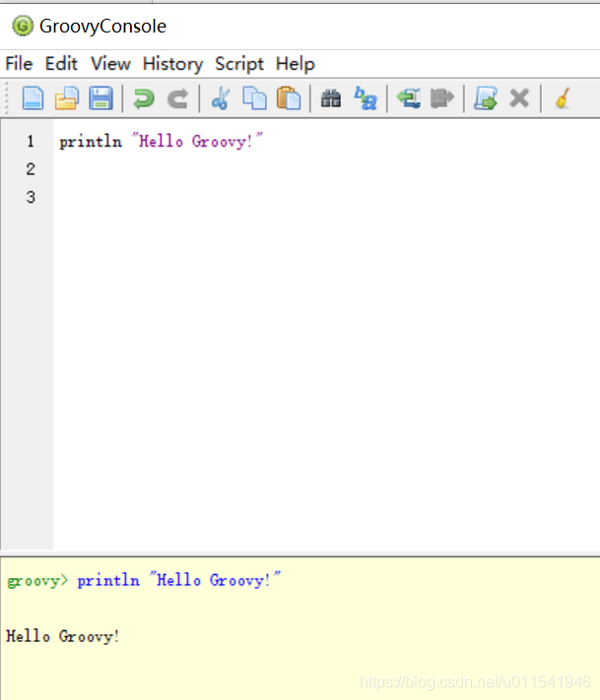The image size is (600, 700).
Task: Go to previous history entry
Action: (408, 98)
